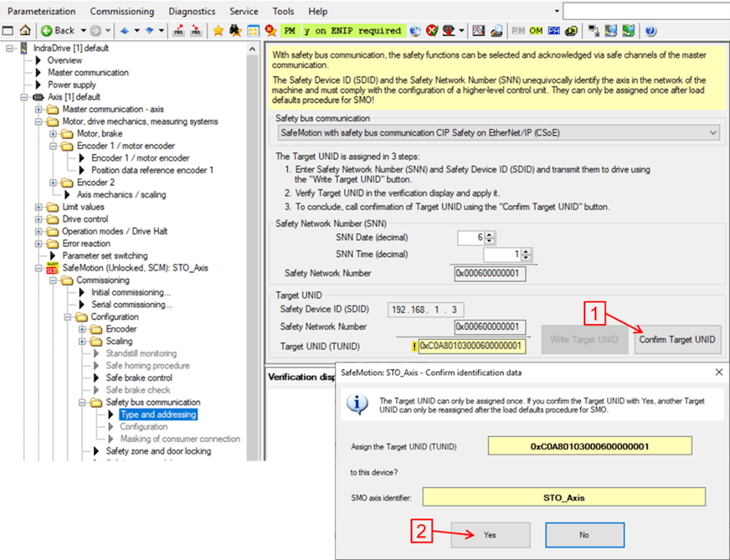Image resolution: width=730 pixels, height=560 pixels.
Task: Click the first PAR export icon
Action: pyautogui.click(x=178, y=31)
